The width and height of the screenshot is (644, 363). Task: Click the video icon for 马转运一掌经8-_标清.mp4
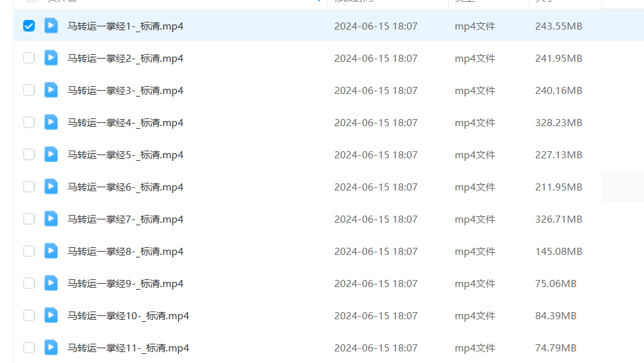[x=51, y=251]
